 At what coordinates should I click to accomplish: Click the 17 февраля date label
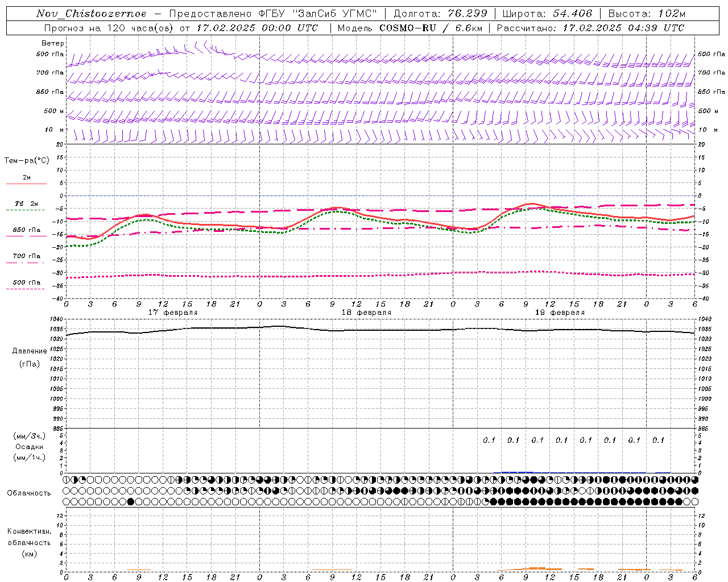pos(173,313)
